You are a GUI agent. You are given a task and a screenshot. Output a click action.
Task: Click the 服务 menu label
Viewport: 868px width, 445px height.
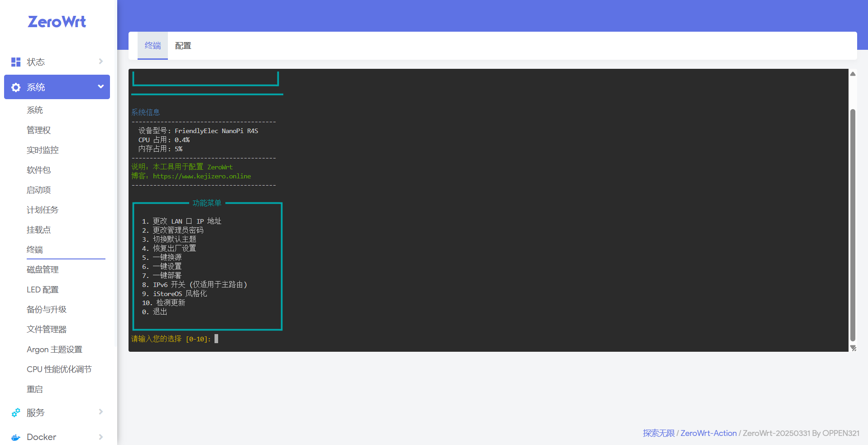[x=36, y=412]
